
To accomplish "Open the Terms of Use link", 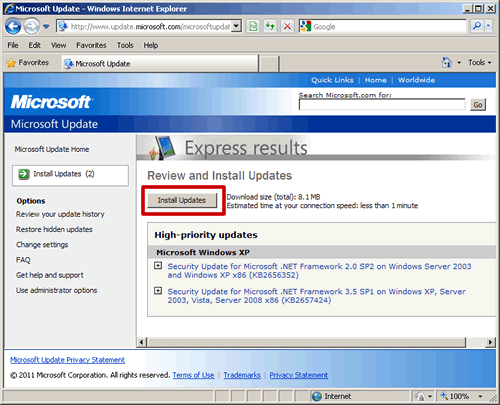I will pos(193,375).
